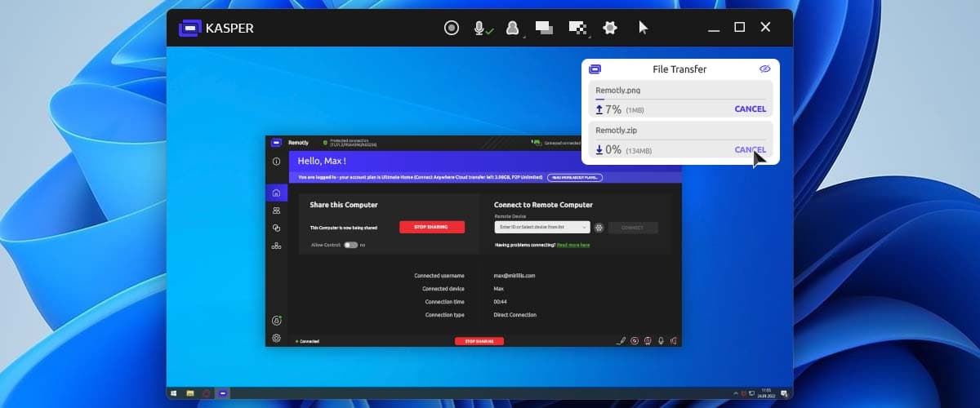Click the download arrow icon beside 0%
The width and height of the screenshot is (980, 408).
[x=599, y=149]
